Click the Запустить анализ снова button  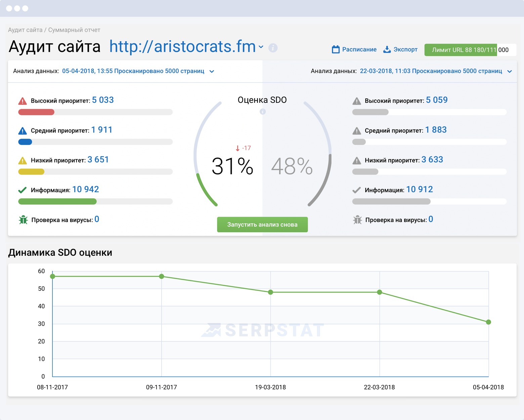pyautogui.click(x=262, y=224)
